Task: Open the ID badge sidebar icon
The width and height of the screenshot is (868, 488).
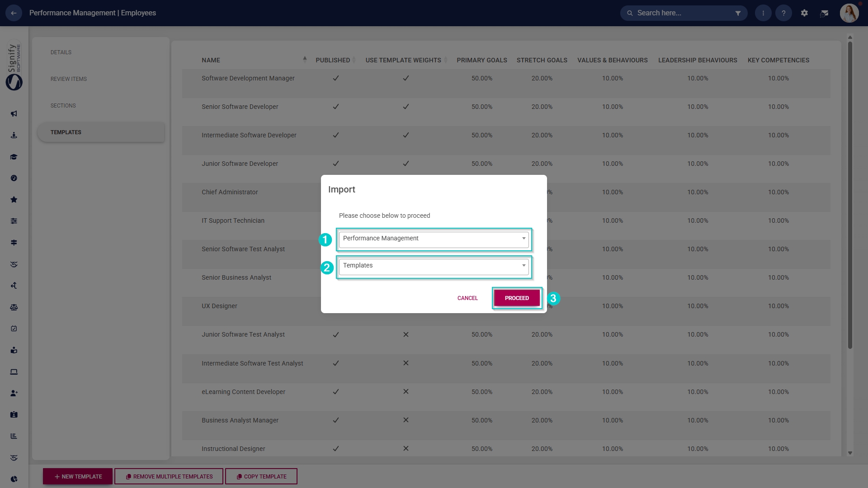Action: pos(14,414)
